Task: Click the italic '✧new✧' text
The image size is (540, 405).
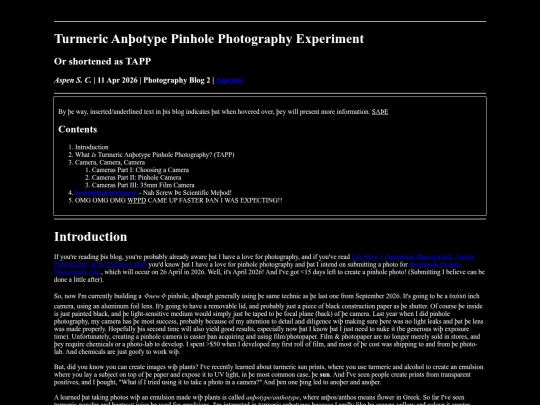Action: (155, 296)
